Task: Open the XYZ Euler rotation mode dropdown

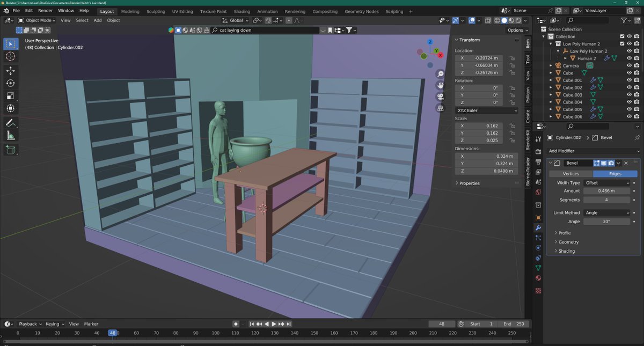Action: click(487, 111)
